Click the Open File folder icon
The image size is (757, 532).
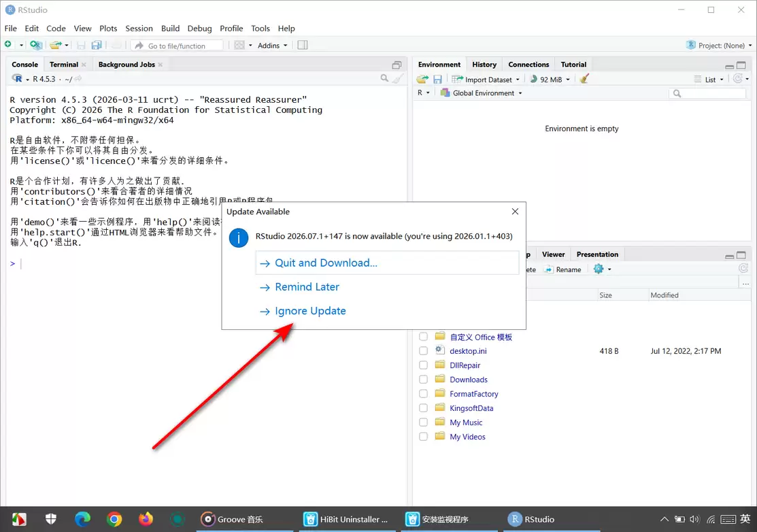56,45
